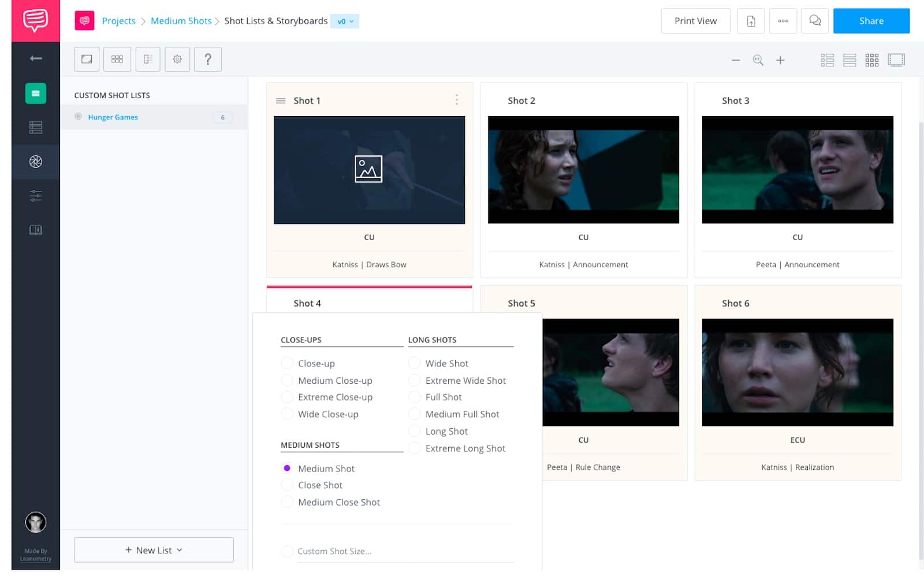Click the Medium Shots breadcrumb link
The image size is (924, 584).
pyautogui.click(x=181, y=21)
